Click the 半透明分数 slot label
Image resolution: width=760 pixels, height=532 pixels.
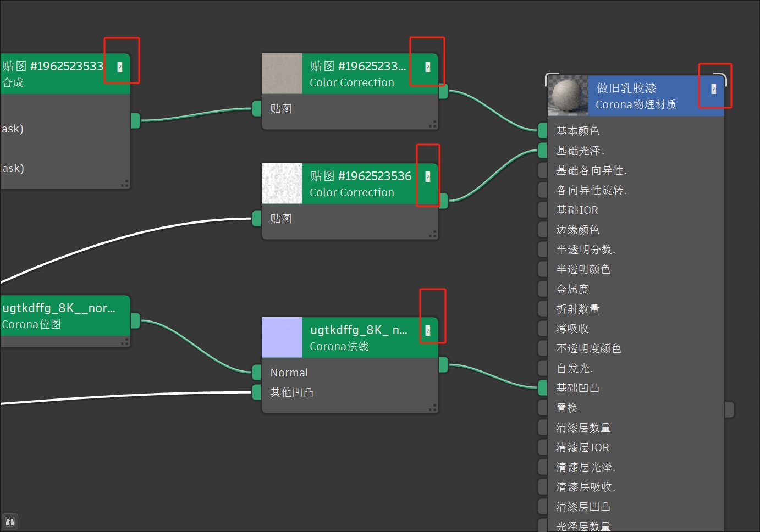tap(586, 250)
